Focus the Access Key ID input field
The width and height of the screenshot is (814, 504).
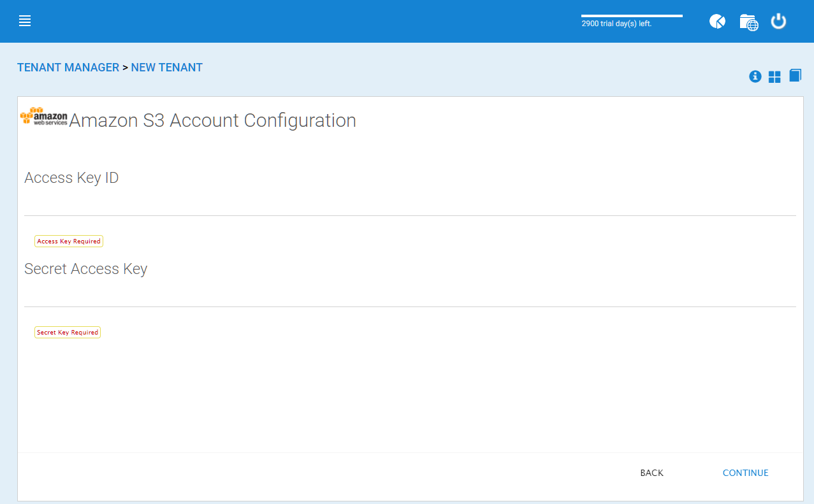(x=410, y=203)
